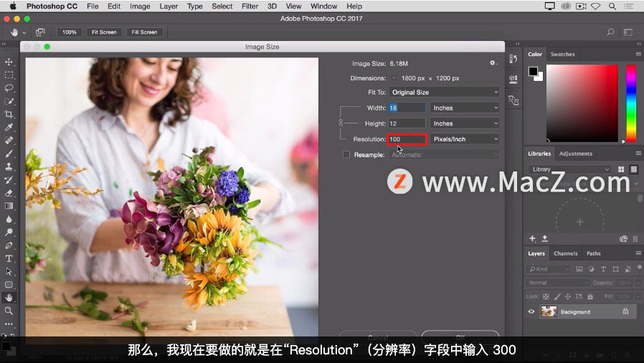Click the Height input field
The image size is (644, 363).
(407, 123)
